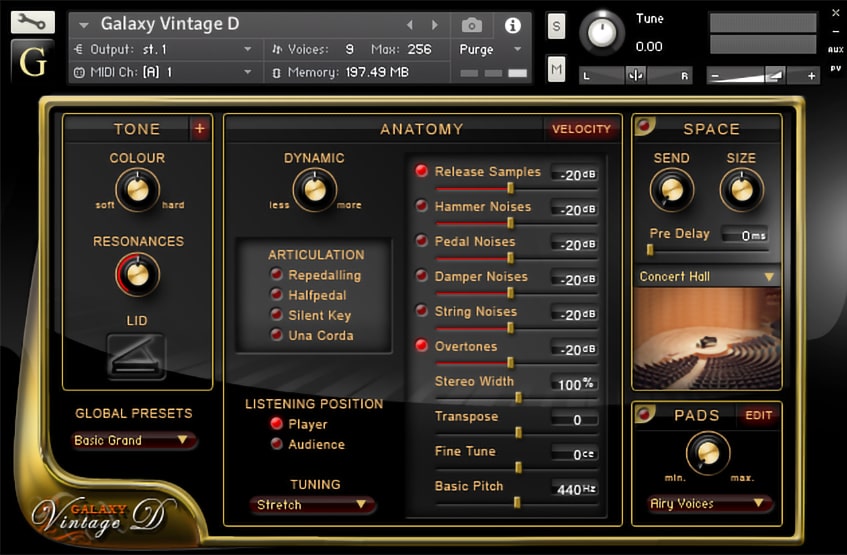Decrease volume with the minus button

click(715, 76)
